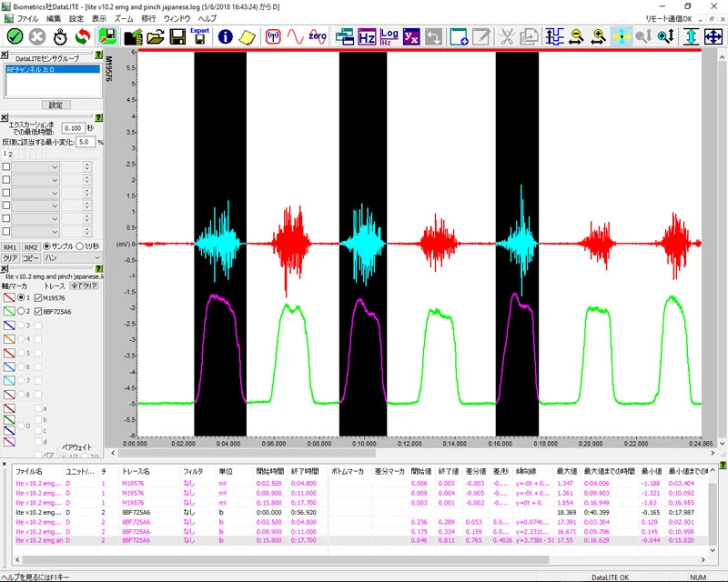Click the Zero waveform icon
Viewport: 728px width, 582px height.
[x=318, y=36]
